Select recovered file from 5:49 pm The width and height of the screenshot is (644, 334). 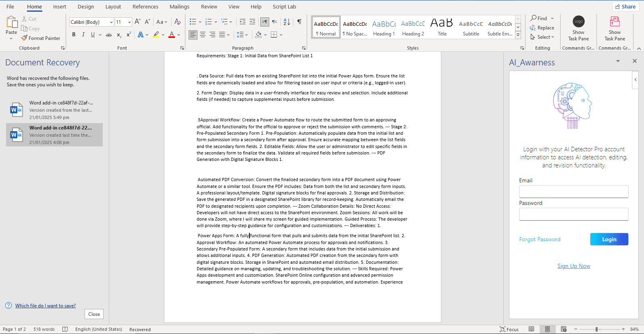pyautogui.click(x=54, y=110)
